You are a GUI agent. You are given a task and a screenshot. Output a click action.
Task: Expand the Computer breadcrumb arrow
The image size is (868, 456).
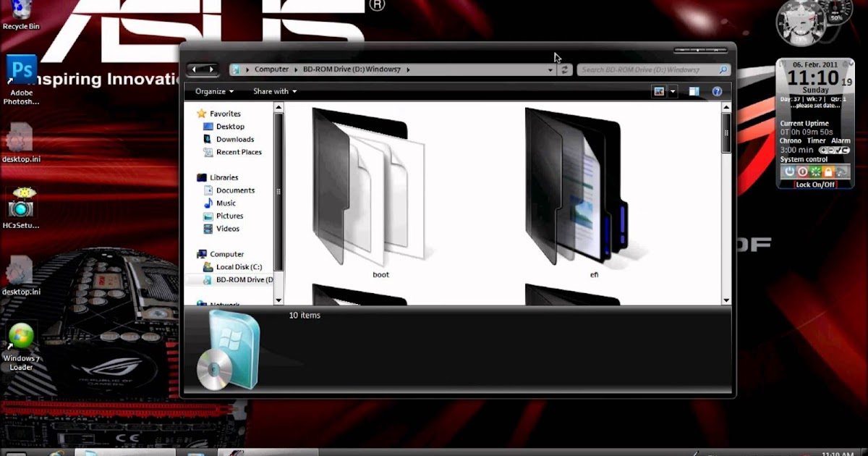(295, 70)
